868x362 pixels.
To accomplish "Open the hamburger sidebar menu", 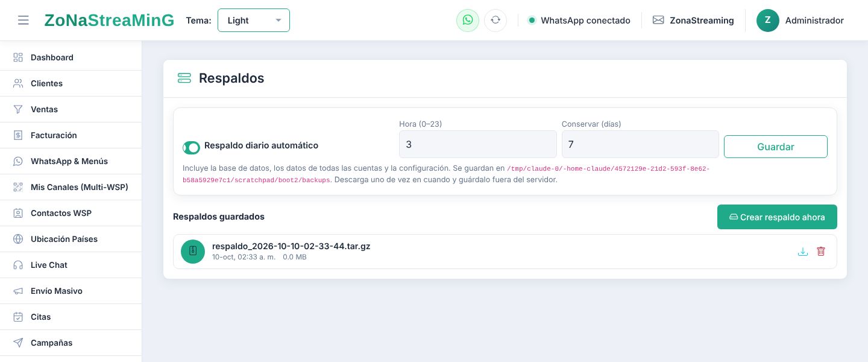I will [x=24, y=21].
